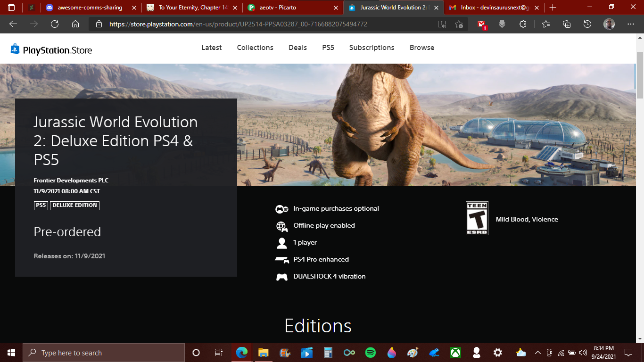Open Task View in the taskbar

218,353
